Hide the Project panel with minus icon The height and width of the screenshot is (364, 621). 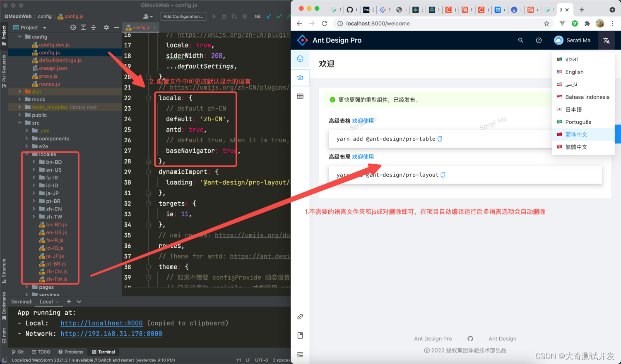coord(116,27)
